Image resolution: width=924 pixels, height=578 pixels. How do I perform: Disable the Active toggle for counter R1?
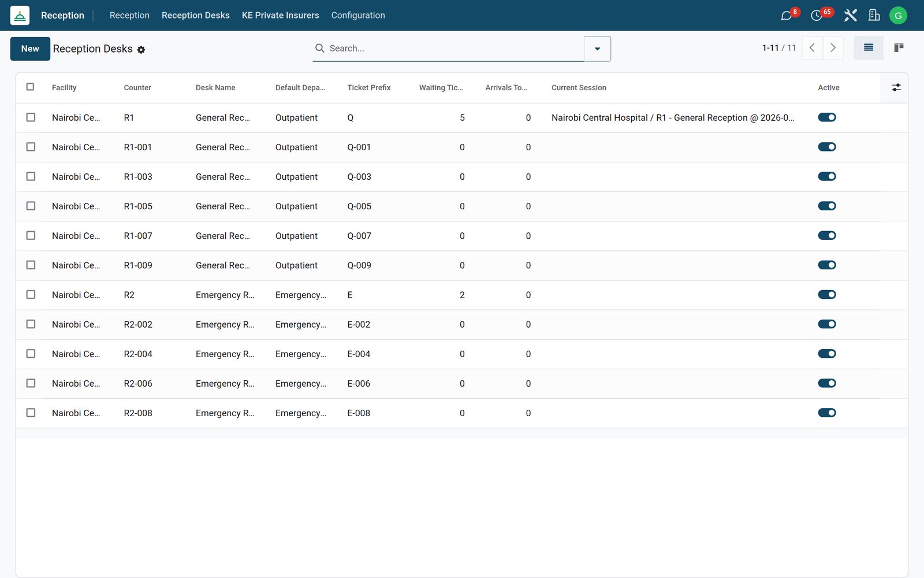pos(827,117)
